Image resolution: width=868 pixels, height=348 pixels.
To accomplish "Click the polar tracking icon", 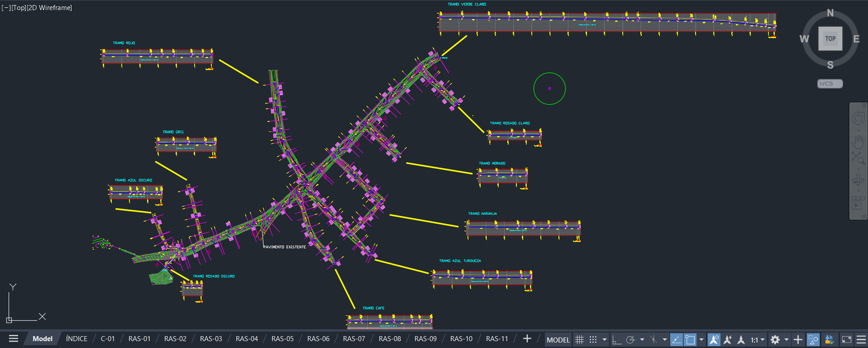I will 630,339.
